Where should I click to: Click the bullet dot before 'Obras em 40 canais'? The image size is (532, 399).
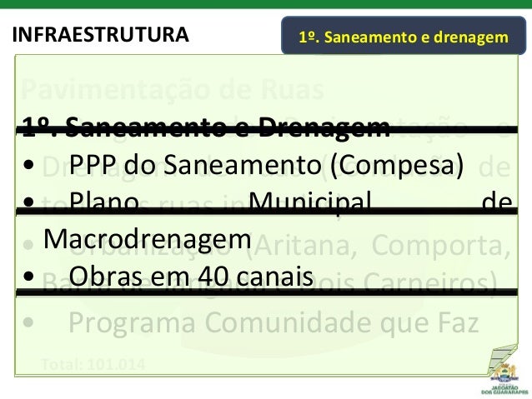click(29, 277)
